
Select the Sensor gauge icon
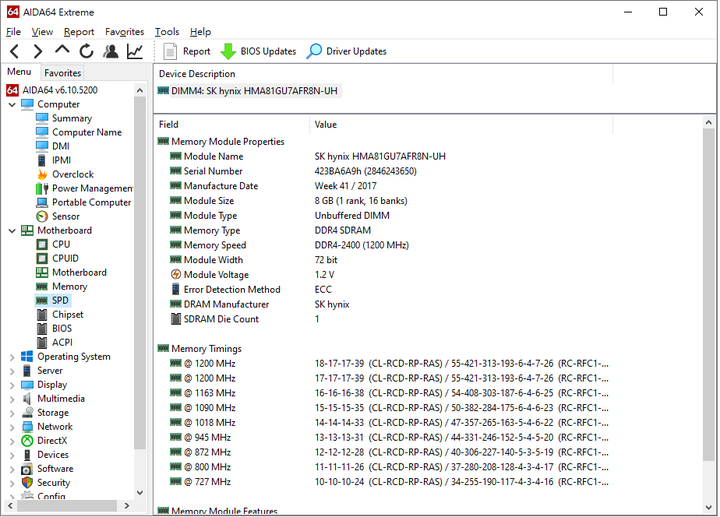pyautogui.click(x=42, y=216)
